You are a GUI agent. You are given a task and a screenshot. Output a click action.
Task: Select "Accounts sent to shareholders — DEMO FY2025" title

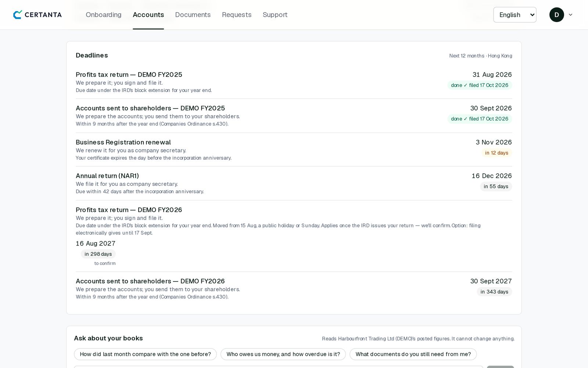150,108
